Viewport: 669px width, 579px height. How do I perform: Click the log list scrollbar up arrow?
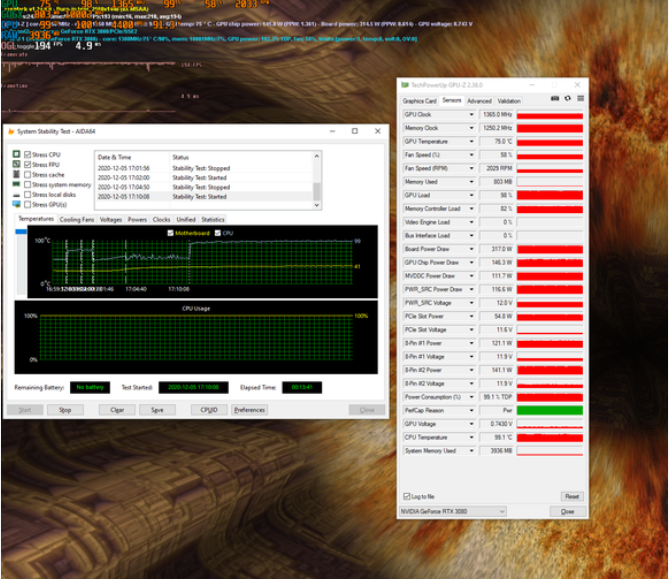[x=317, y=156]
